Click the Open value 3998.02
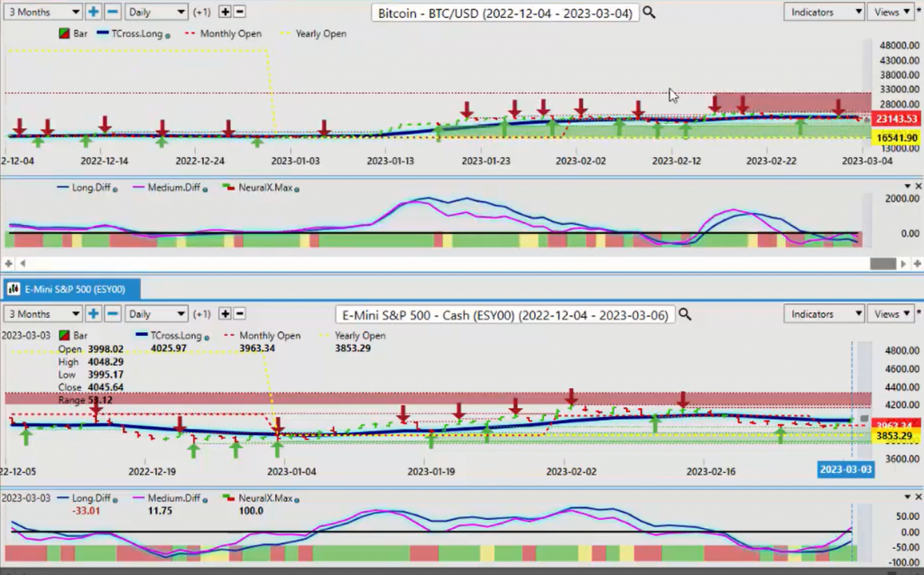 click(106, 349)
